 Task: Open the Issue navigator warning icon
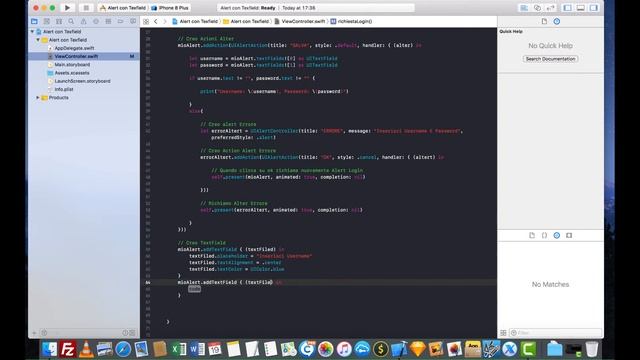pyautogui.click(x=83, y=21)
